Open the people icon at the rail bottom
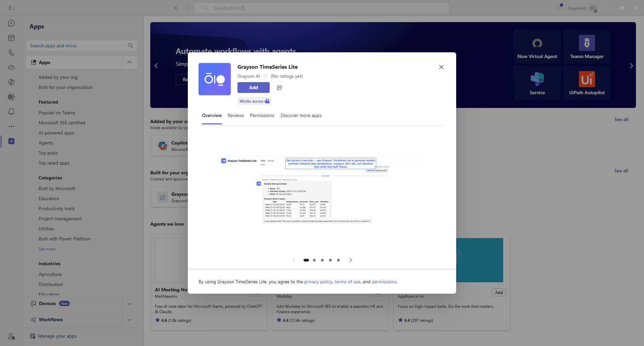 point(11,336)
